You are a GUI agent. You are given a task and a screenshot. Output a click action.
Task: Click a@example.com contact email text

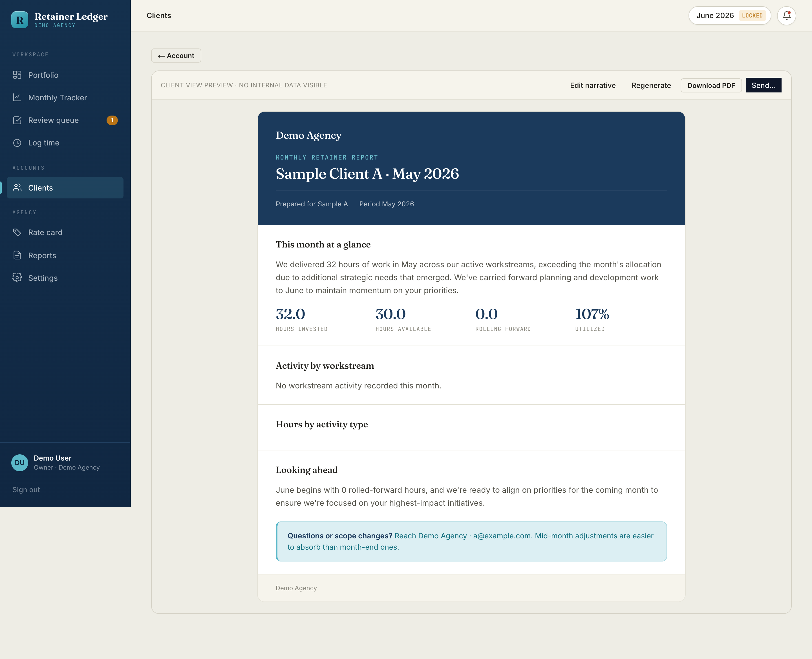502,536
